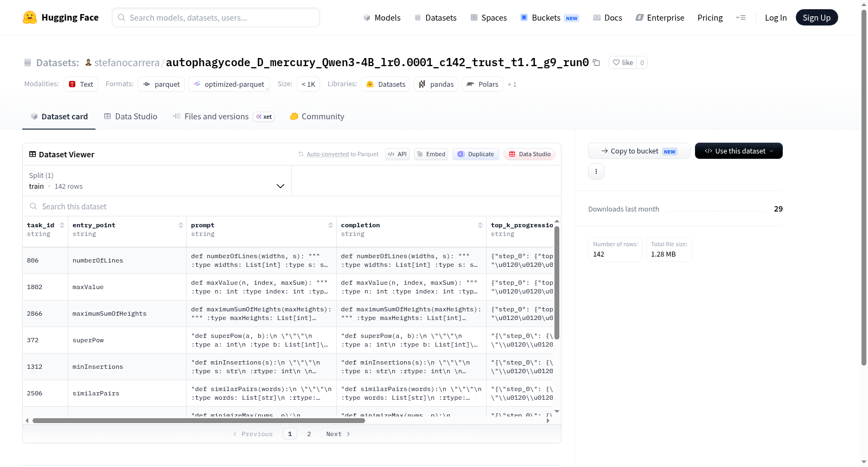Click the pandas library tag
The image size is (868, 467).
(436, 84)
